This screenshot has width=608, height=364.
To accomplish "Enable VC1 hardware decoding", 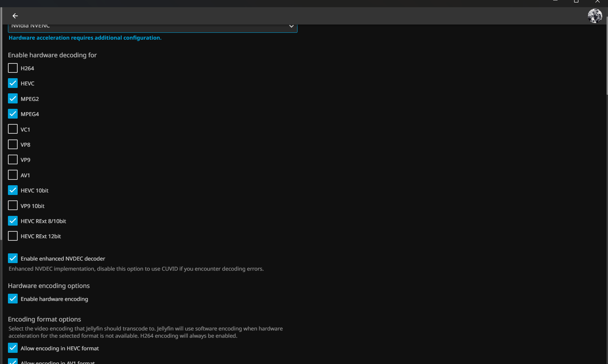I will click(x=13, y=129).
